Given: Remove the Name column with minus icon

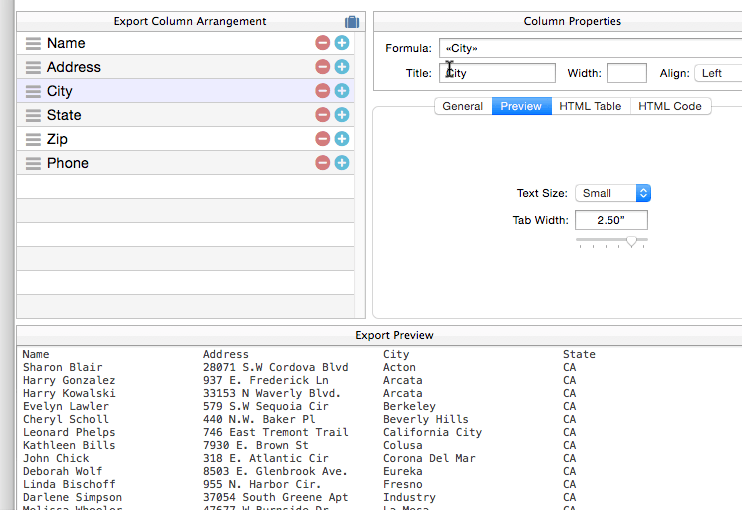Looking at the screenshot, I should [322, 43].
